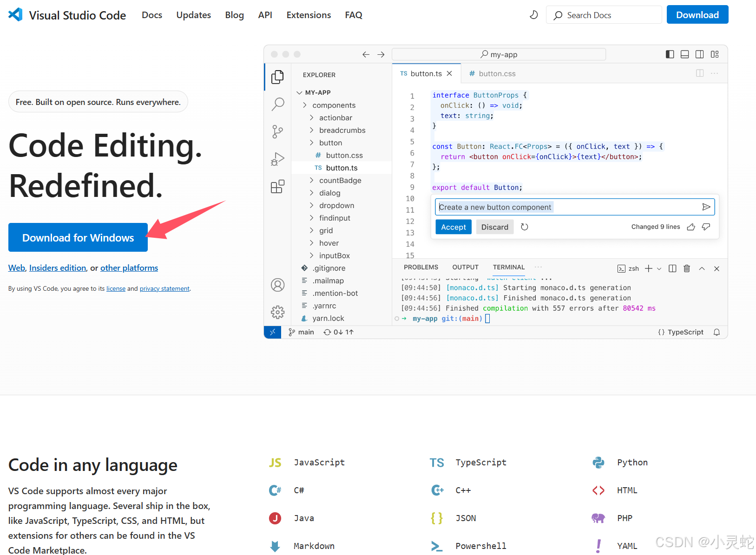Viewport: 756px width, 555px height.
Task: Click the Search Docs input field
Action: [x=604, y=15]
